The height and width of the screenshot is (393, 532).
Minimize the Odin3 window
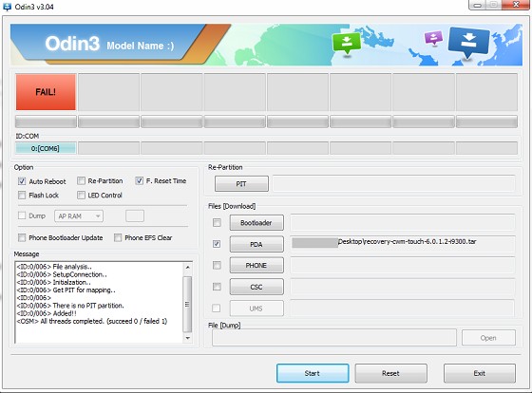[477, 5]
